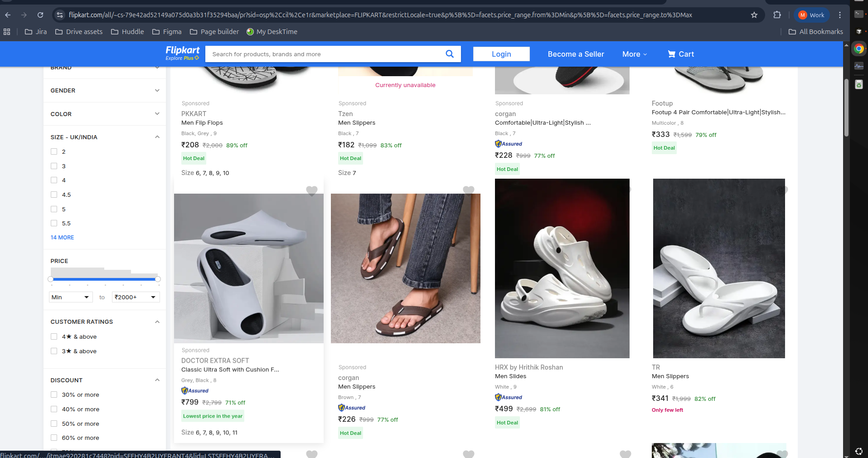The width and height of the screenshot is (868, 458).
Task: Open the Work profile button
Action: click(x=811, y=15)
